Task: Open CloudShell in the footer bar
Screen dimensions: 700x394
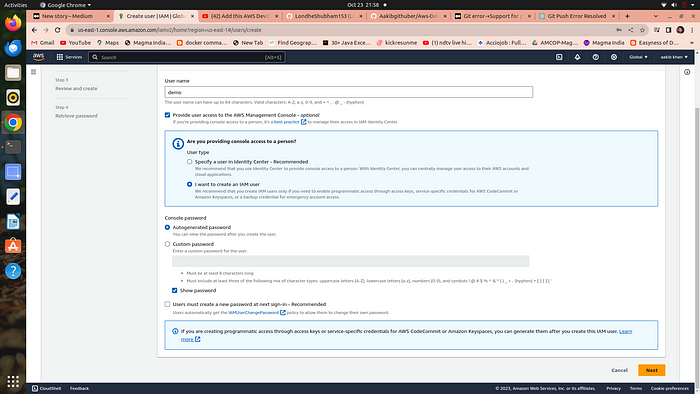Action: pos(46,389)
